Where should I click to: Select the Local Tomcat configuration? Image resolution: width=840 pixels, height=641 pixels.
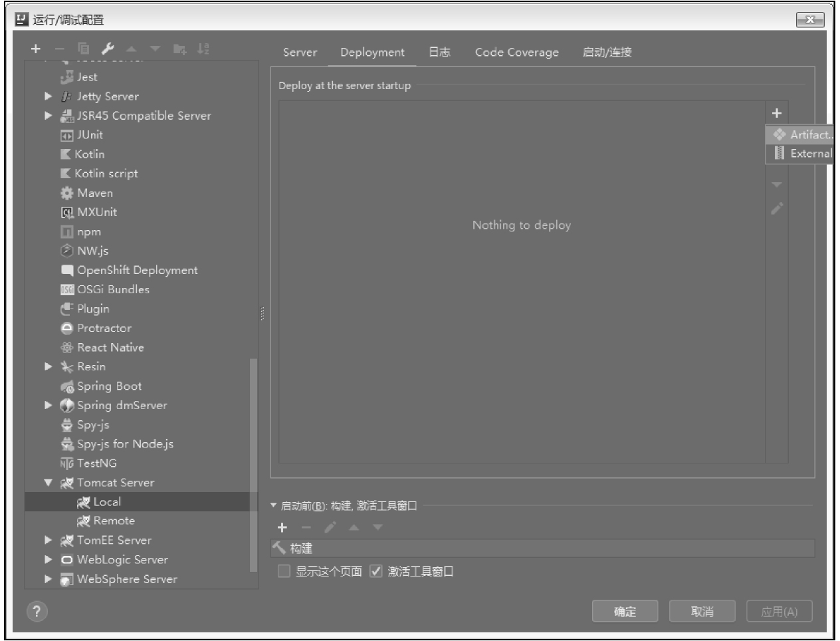107,502
